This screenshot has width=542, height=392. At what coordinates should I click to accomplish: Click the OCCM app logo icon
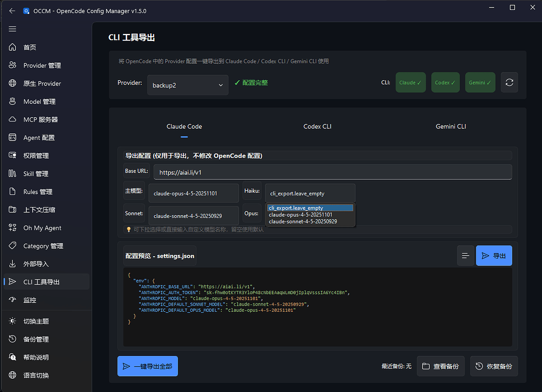pos(26,11)
